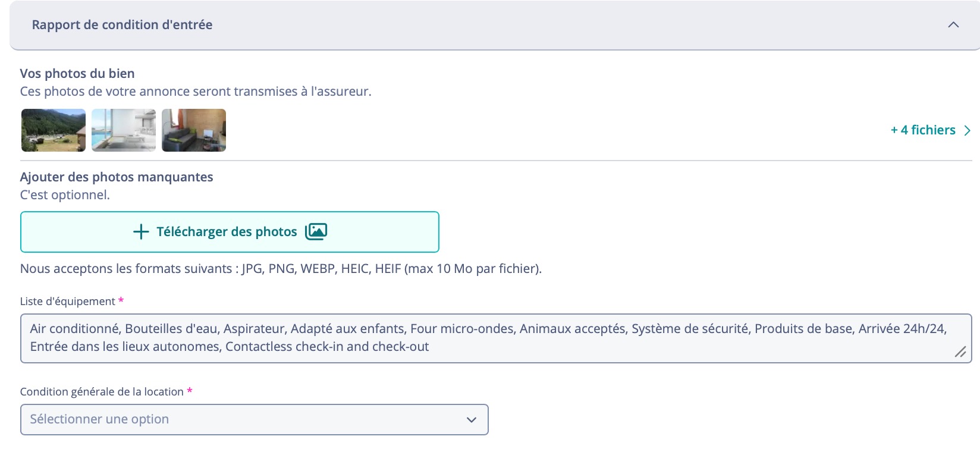The height and width of the screenshot is (452, 980).
Task: Click the Liste d'équipement field label
Action: point(68,302)
